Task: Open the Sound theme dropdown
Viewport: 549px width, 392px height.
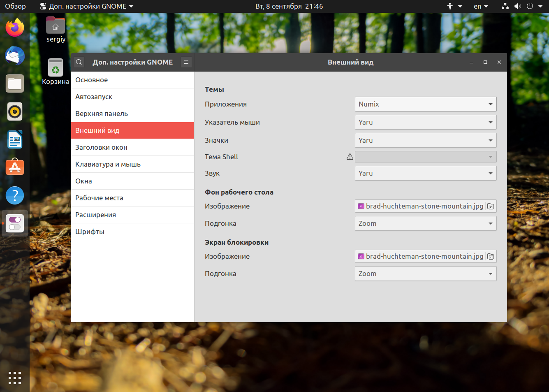Action: coord(426,173)
